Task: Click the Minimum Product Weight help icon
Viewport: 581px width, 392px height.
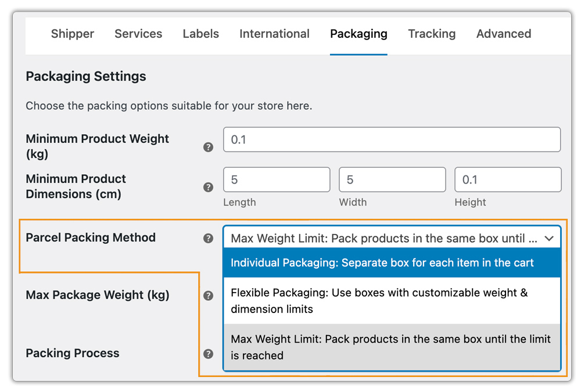Action: (x=208, y=148)
